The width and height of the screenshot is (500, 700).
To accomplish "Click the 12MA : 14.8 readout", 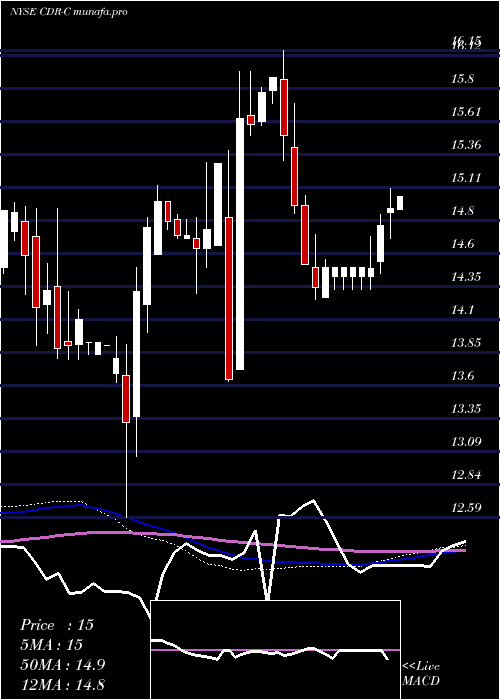I will pyautogui.click(x=63, y=684).
